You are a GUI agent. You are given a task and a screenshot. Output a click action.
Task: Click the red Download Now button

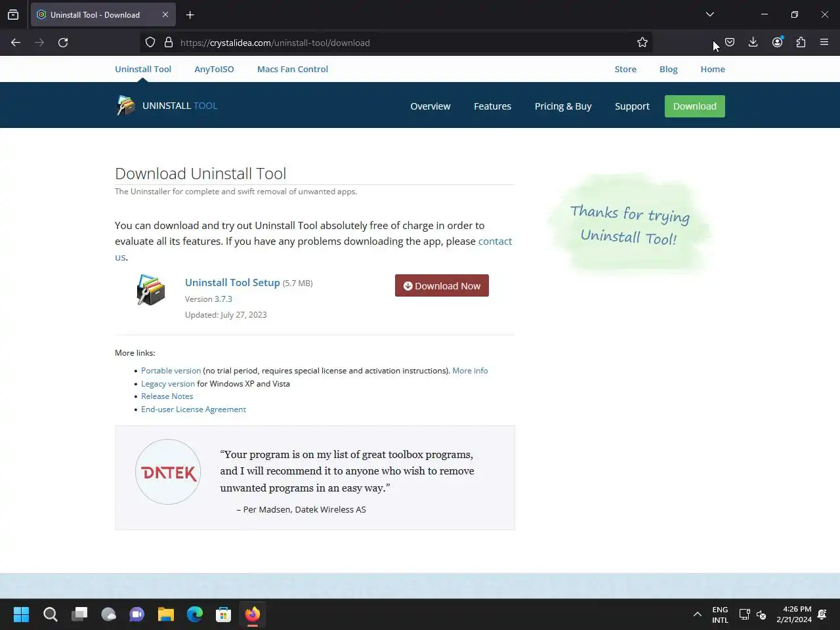tap(442, 285)
